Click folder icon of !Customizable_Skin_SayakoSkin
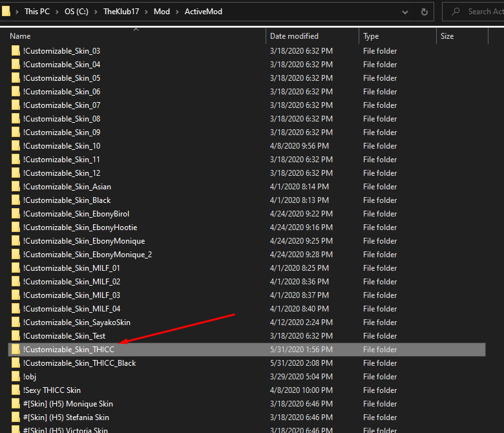504x433 pixels. coord(16,322)
